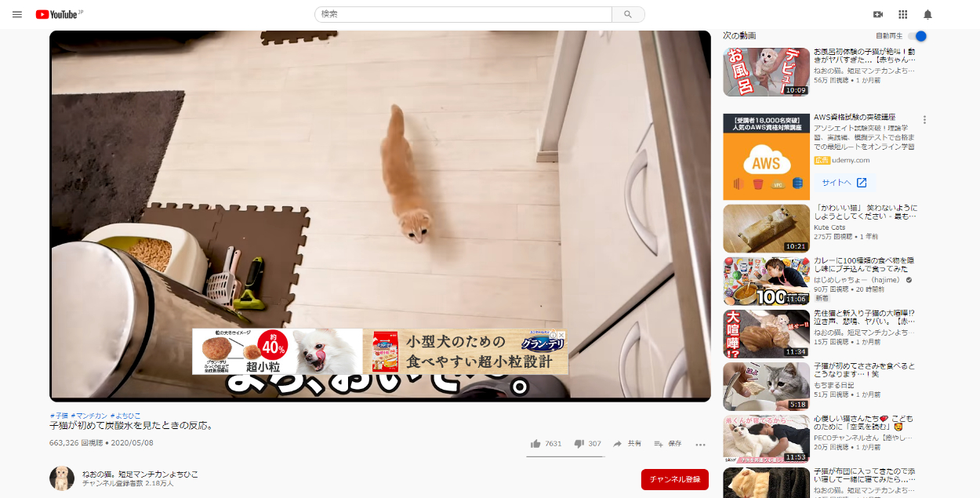This screenshot has height=498, width=980.
Task: Open title カレーに100種類の食べ物
Action: coord(865,265)
